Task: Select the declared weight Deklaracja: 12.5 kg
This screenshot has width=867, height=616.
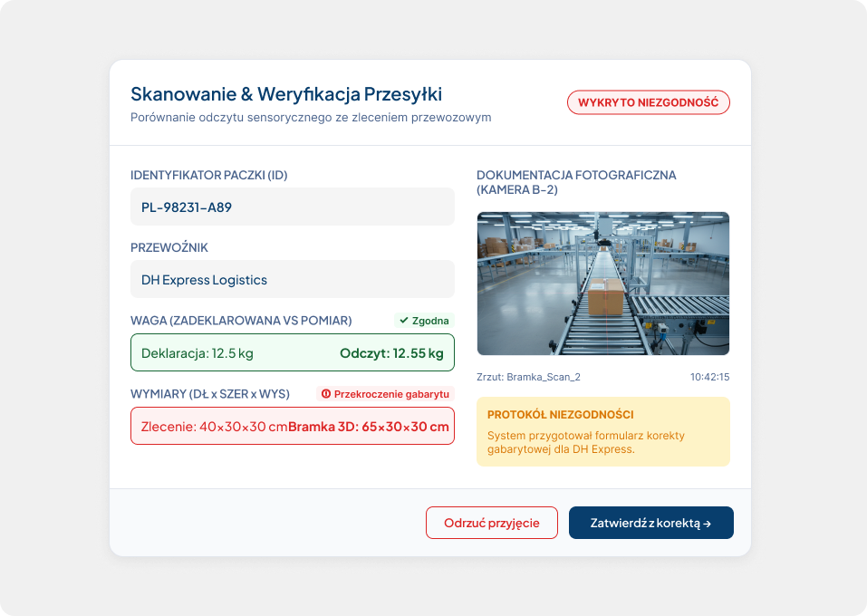Action: (197, 353)
